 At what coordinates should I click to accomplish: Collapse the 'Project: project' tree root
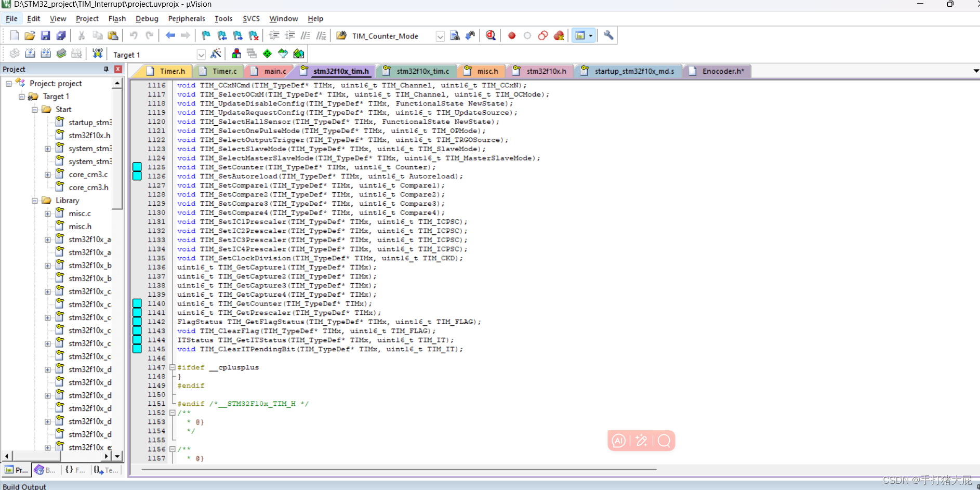point(8,84)
